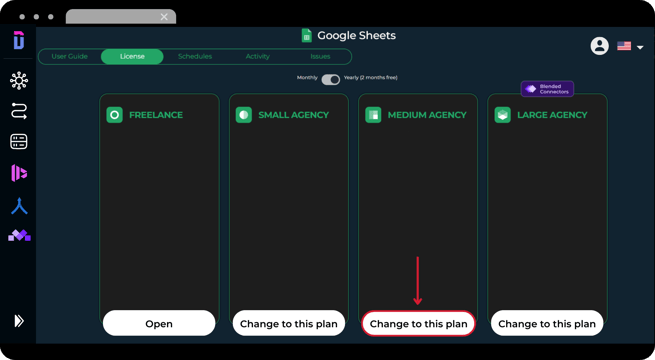The height and width of the screenshot is (360, 655).
Task: Change to Small Agency plan
Action: tap(289, 323)
